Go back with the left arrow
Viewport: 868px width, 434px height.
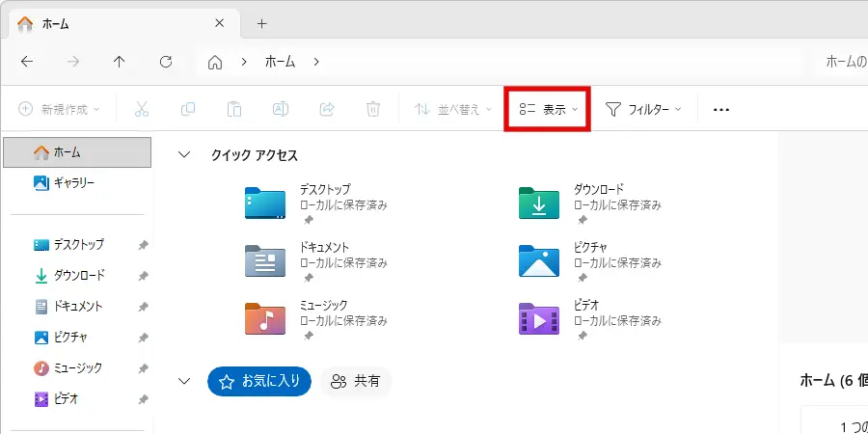click(x=27, y=62)
